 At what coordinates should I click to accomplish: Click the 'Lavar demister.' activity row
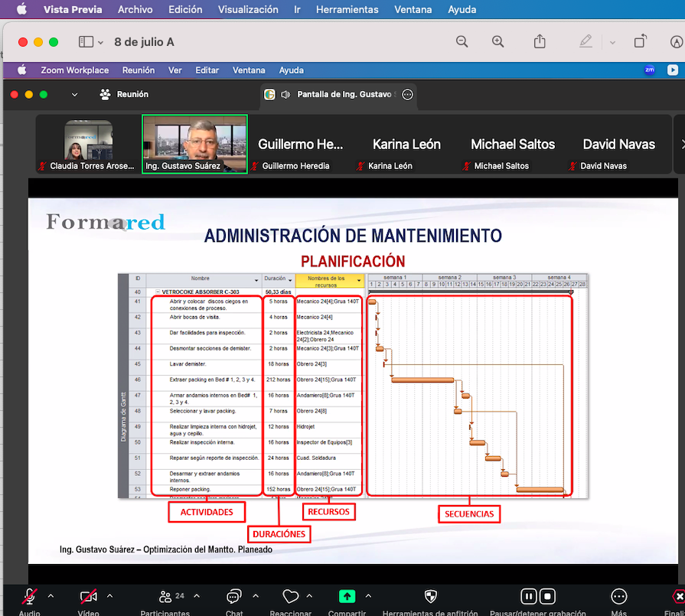(188, 364)
